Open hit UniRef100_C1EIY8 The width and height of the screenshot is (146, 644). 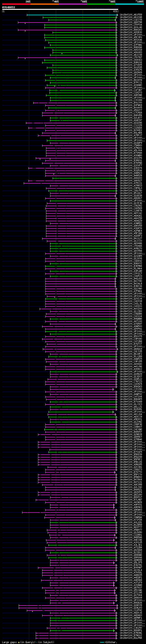coord(131,20)
